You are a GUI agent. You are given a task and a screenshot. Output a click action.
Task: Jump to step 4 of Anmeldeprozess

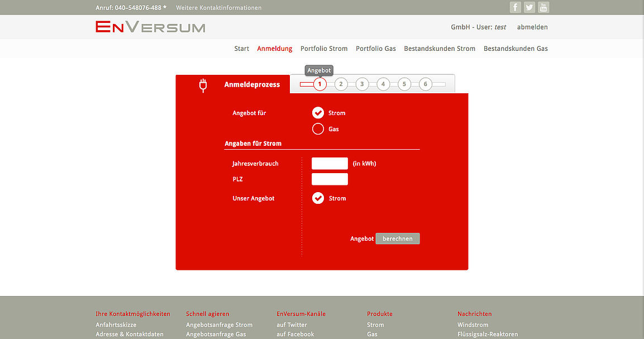coord(383,84)
